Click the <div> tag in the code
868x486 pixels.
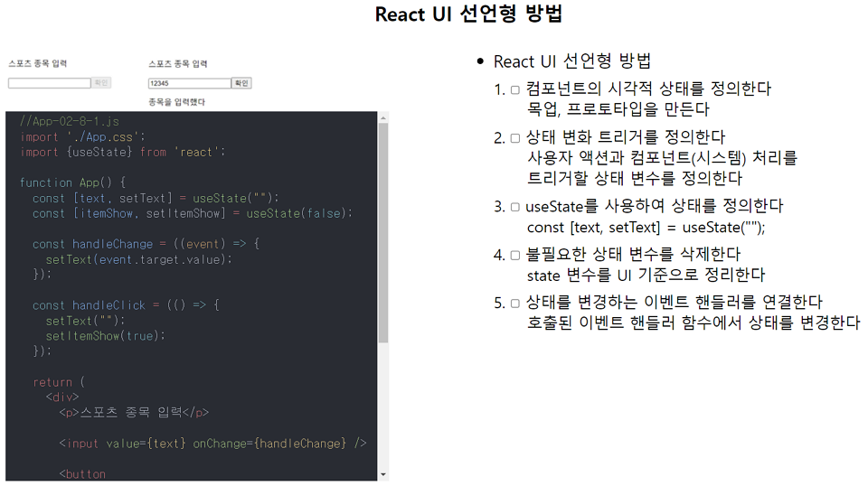pyautogui.click(x=62, y=397)
